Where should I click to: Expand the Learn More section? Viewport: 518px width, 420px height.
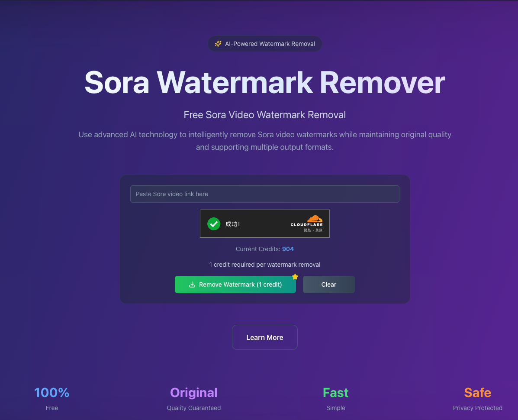264,337
